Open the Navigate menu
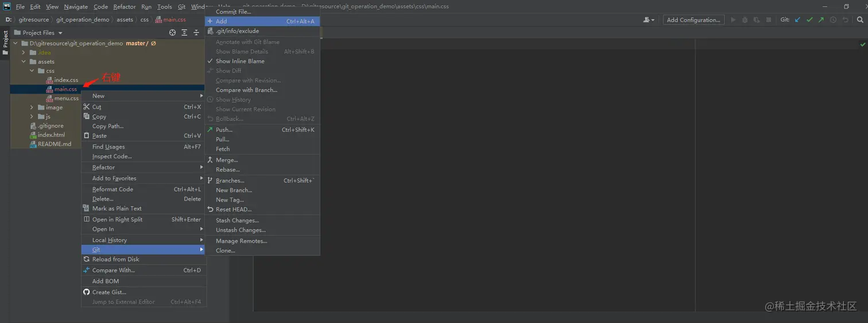This screenshot has width=868, height=323. pos(76,7)
